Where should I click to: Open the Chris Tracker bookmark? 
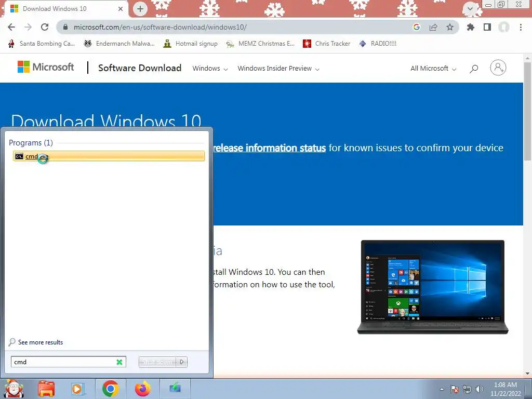tap(326, 44)
